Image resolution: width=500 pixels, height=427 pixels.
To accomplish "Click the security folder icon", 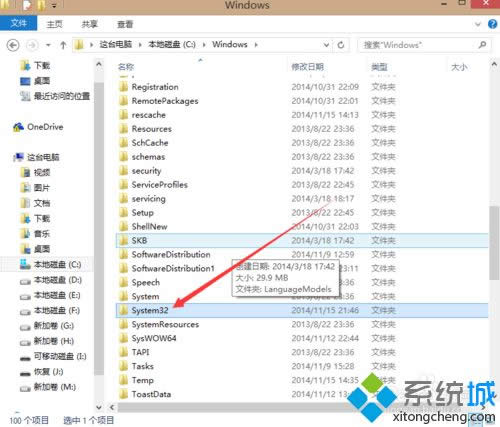I will pyautogui.click(x=124, y=171).
